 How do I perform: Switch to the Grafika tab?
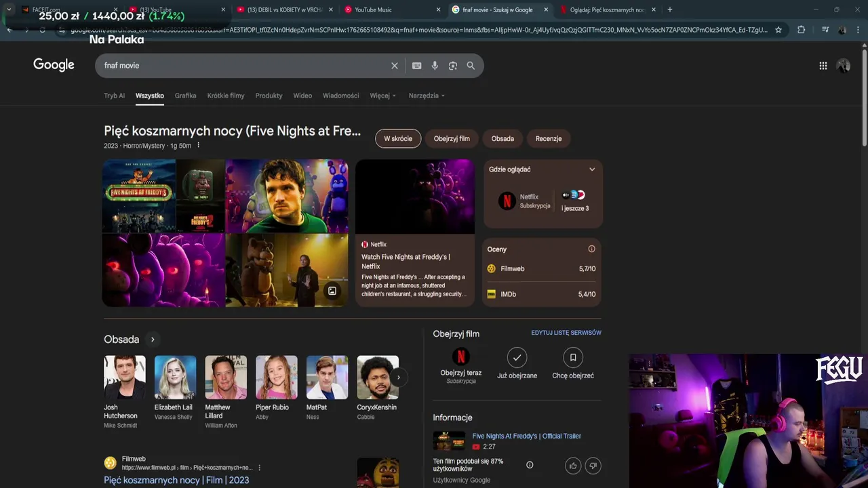(x=185, y=96)
